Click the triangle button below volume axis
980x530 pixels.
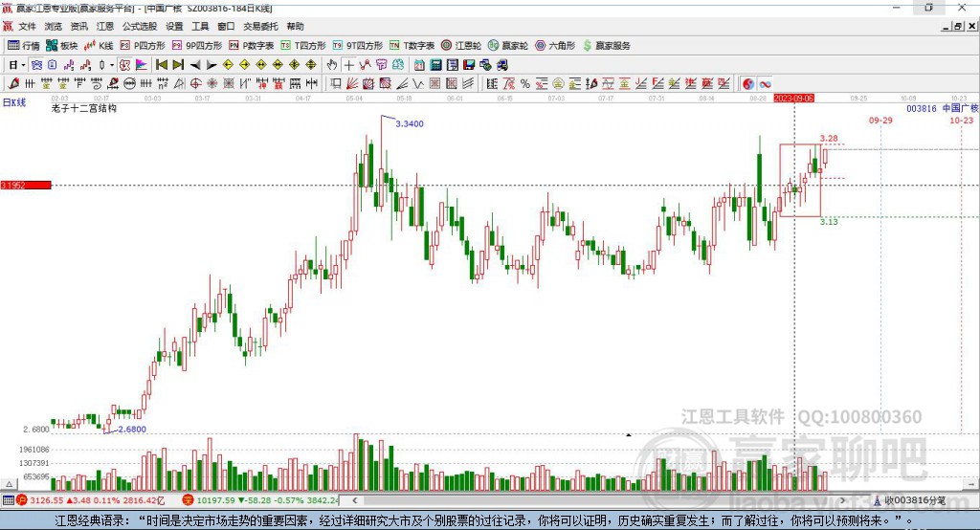tap(9, 484)
